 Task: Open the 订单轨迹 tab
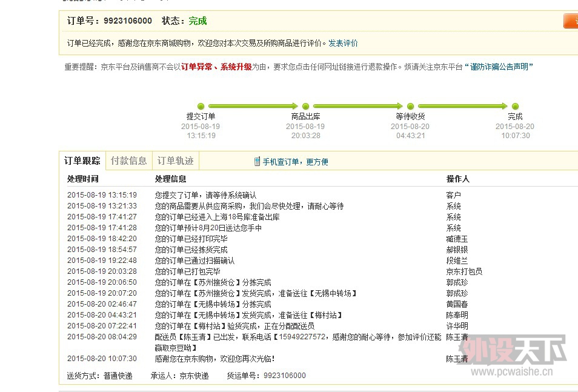[x=175, y=161]
